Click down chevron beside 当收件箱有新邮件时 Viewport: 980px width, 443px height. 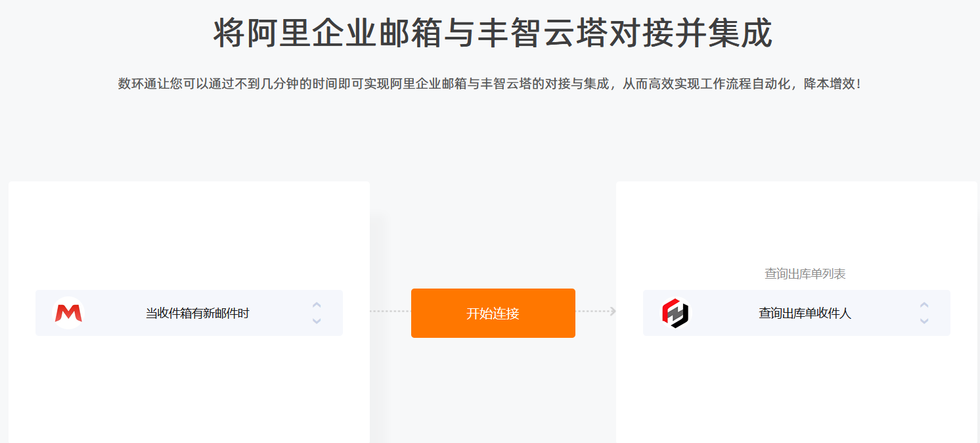pyautogui.click(x=317, y=321)
